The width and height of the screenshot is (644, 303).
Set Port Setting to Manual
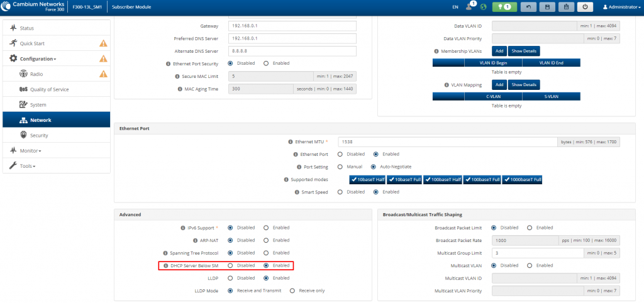click(340, 167)
